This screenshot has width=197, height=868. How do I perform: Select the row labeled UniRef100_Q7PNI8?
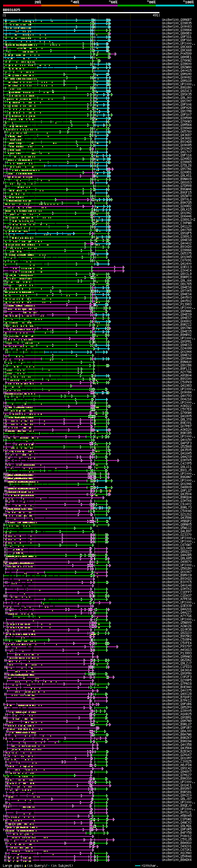coord(177,684)
